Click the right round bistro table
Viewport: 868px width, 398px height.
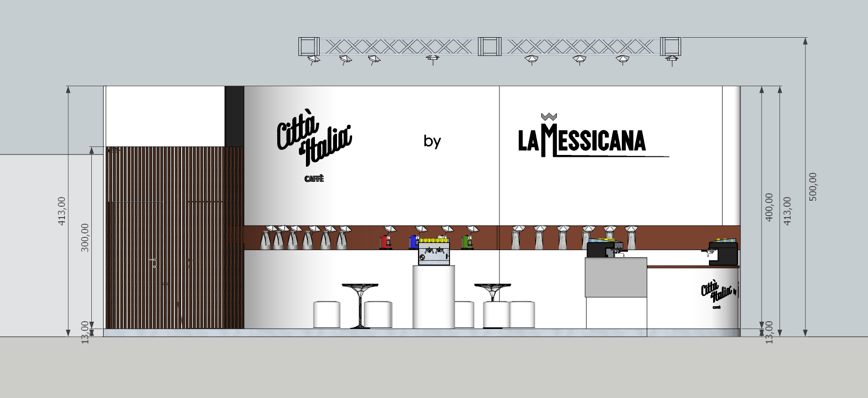click(x=493, y=306)
